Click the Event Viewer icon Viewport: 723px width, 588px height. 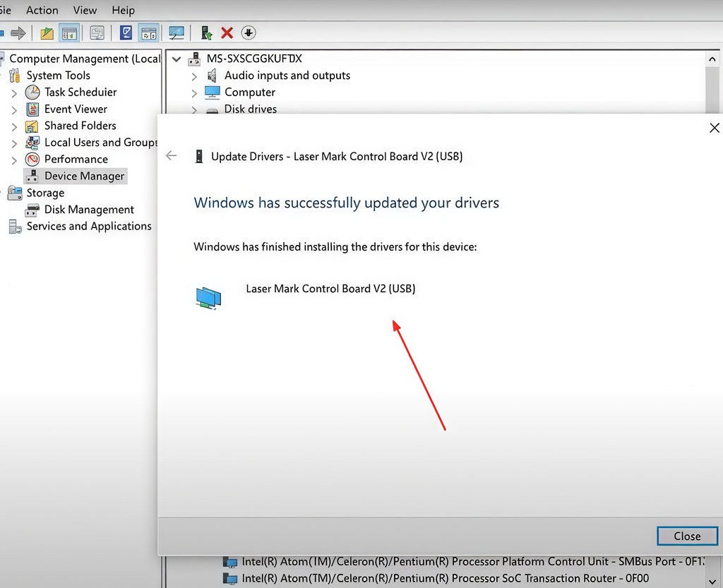coord(32,109)
